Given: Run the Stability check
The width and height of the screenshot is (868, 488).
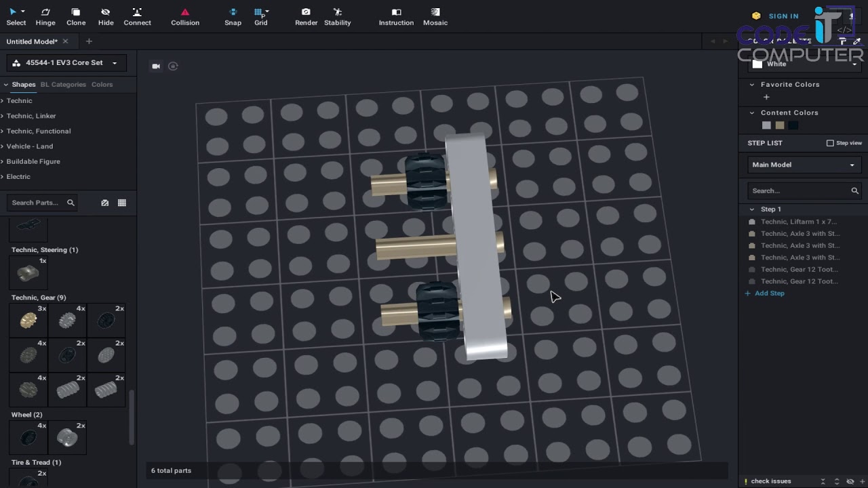Looking at the screenshot, I should (337, 16).
